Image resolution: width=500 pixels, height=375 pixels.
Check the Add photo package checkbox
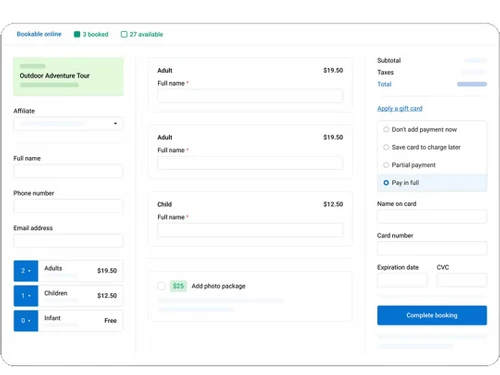(161, 286)
